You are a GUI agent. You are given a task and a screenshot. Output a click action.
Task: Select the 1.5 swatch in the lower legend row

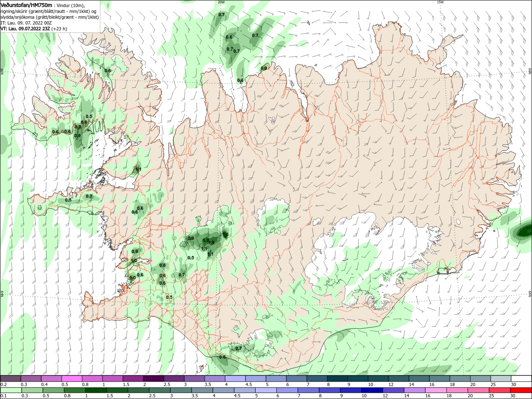click(117, 390)
